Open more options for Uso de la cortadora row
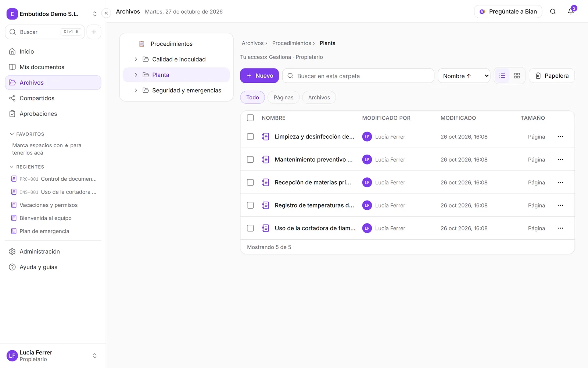 pyautogui.click(x=560, y=228)
